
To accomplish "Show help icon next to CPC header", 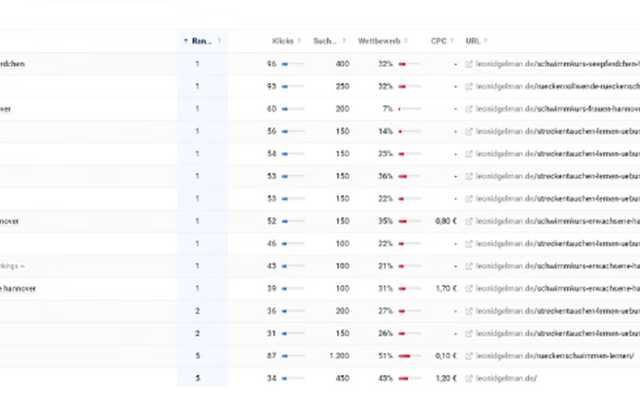I will tap(452, 41).
